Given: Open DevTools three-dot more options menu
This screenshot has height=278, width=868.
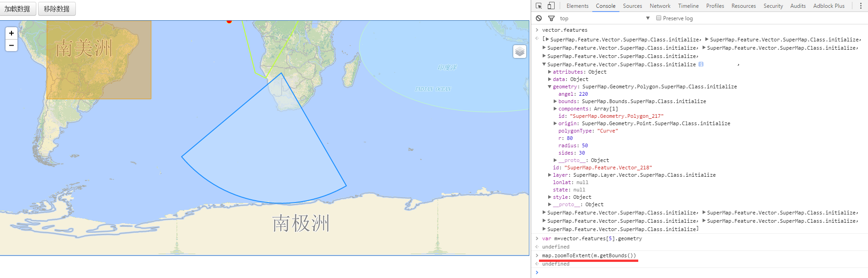Looking at the screenshot, I should coord(861,6).
